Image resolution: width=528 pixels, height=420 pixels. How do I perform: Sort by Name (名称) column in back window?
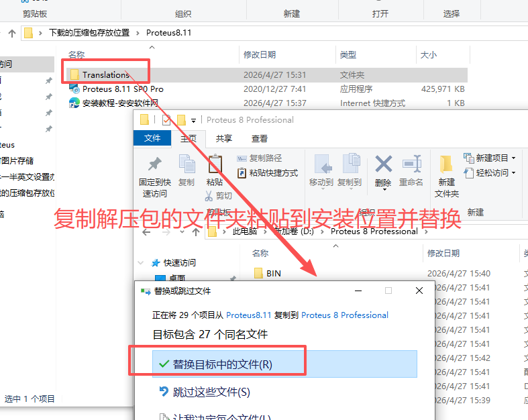(76, 54)
